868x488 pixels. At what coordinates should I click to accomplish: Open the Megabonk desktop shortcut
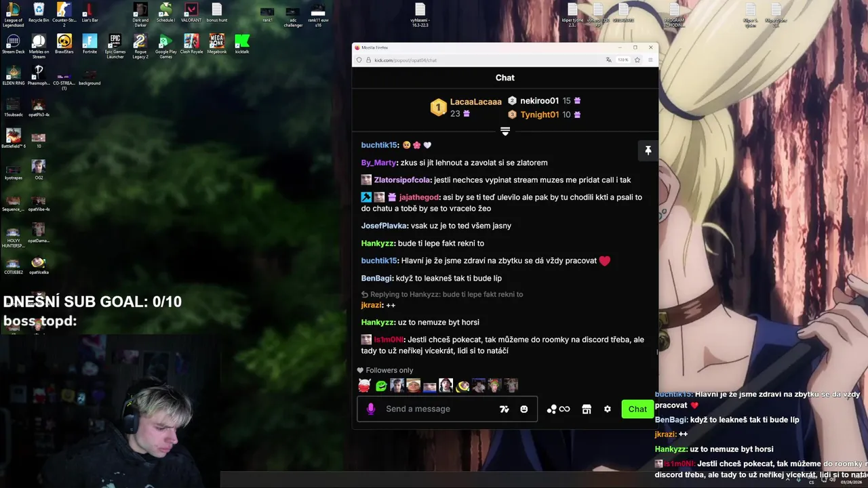[x=217, y=44]
